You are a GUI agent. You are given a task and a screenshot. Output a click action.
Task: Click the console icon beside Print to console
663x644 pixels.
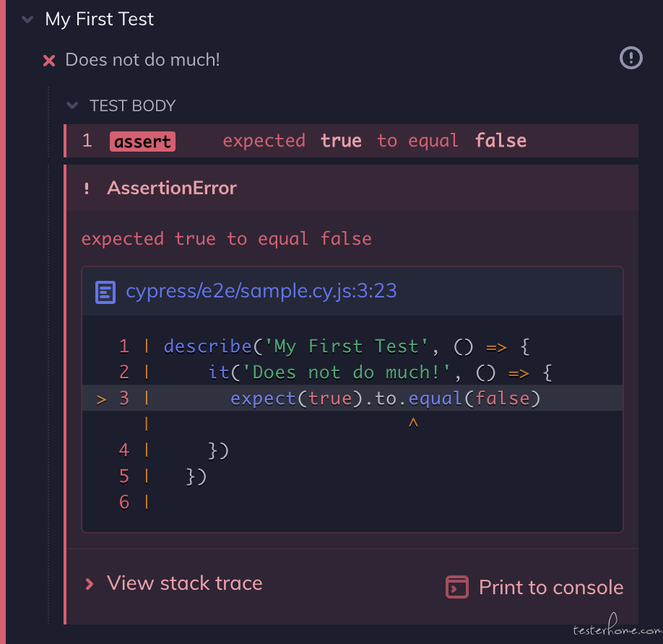(x=457, y=587)
